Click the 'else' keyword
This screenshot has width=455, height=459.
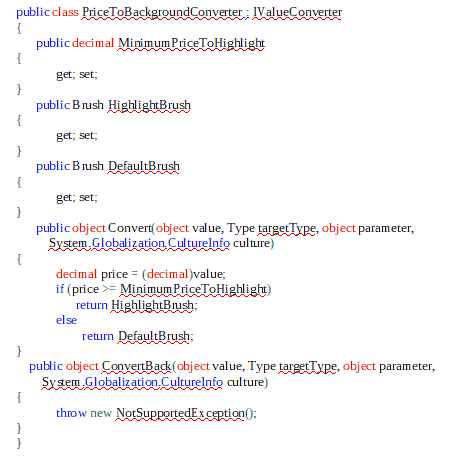66,320
